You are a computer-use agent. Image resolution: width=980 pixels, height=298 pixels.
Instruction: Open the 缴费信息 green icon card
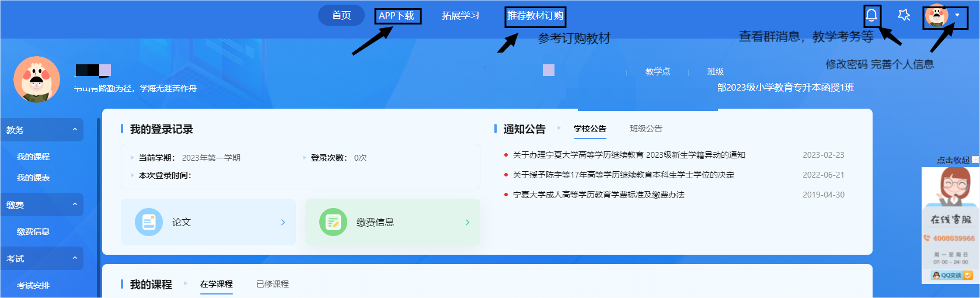tap(392, 222)
